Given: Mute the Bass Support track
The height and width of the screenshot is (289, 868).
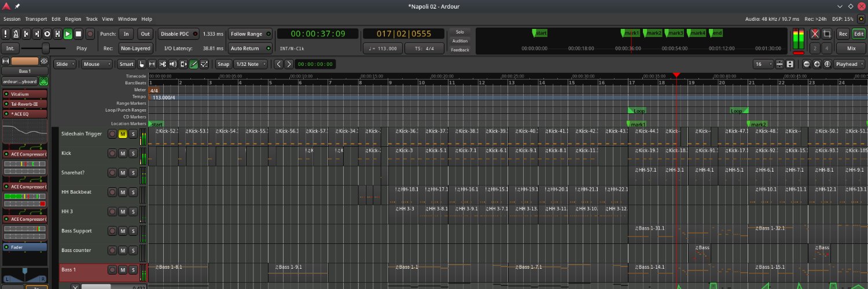Looking at the screenshot, I should (122, 231).
